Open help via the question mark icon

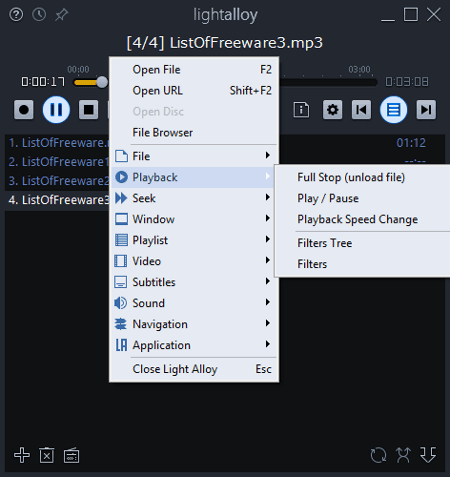pyautogui.click(x=16, y=14)
